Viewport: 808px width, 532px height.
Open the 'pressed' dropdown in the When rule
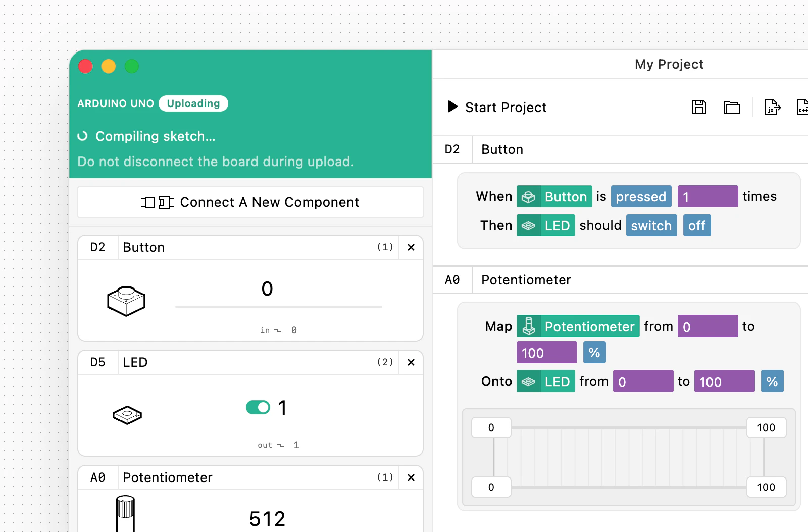641,196
